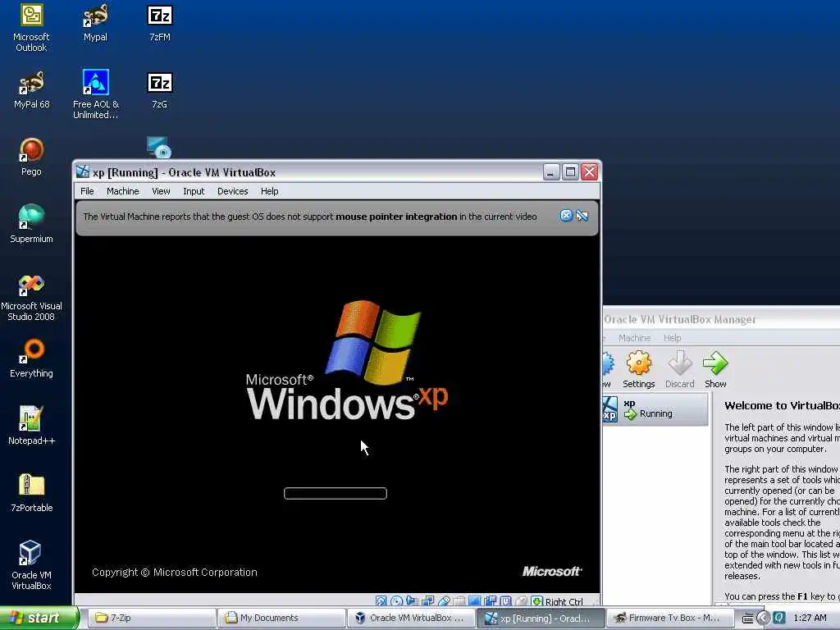840x630 pixels.
Task: Click the 1:27 AM clock
Action: [x=810, y=618]
